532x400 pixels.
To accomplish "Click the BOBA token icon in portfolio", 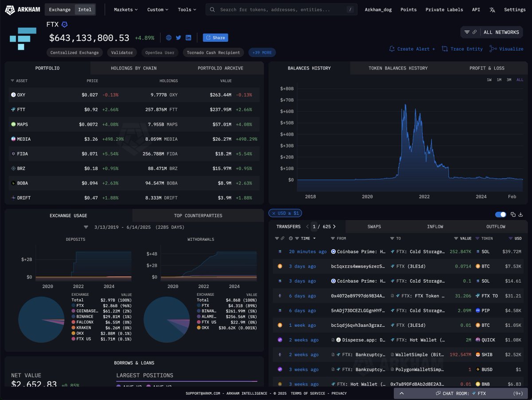I will click(13, 183).
